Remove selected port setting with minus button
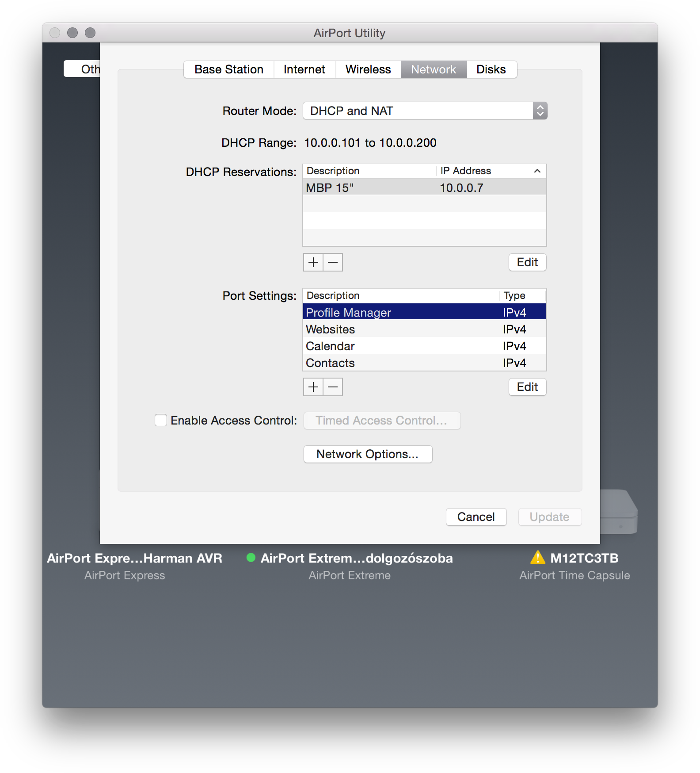The width and height of the screenshot is (700, 773). pos(333,387)
